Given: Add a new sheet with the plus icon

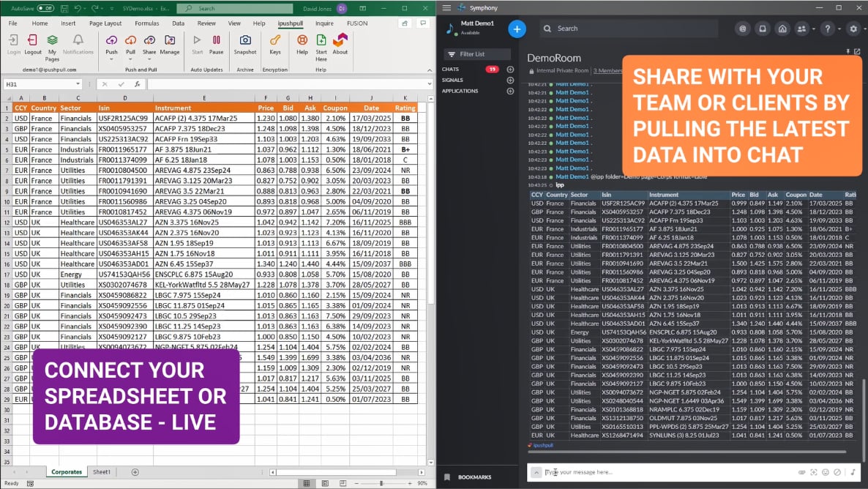Looking at the screenshot, I should pyautogui.click(x=135, y=472).
